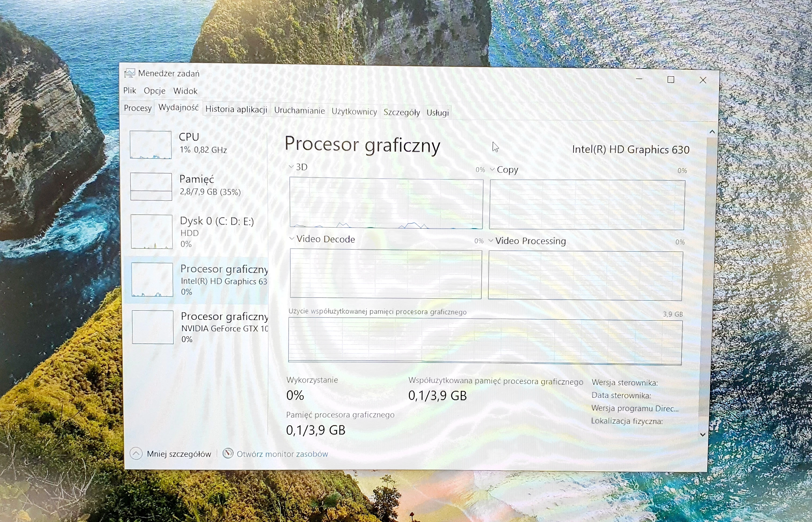Viewport: 812px width, 522px height.
Task: Open the Video Decode engine dropdown
Action: pos(291,238)
